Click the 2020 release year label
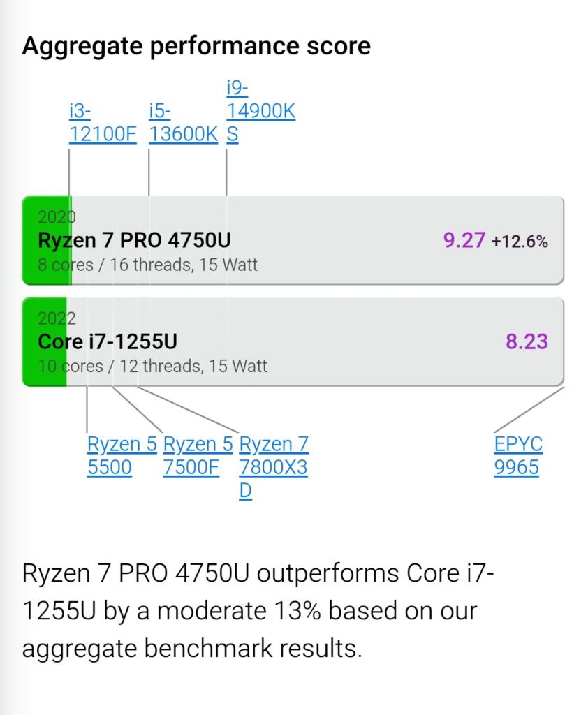Screen dimensions: 588x715 coord(57,217)
